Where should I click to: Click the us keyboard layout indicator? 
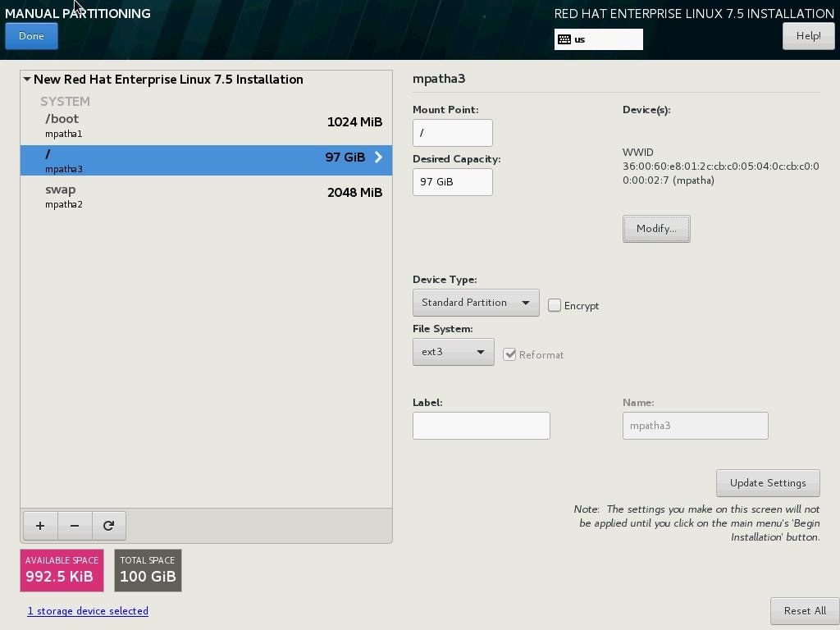pos(598,39)
